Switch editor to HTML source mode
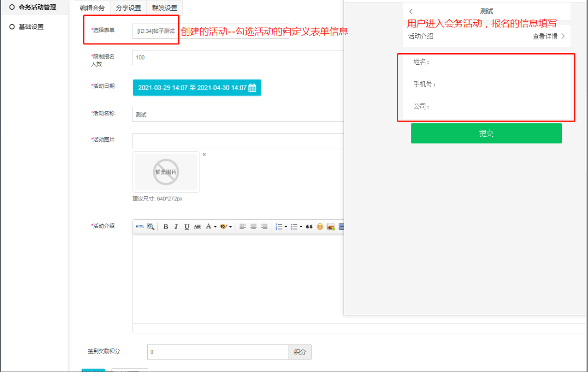 pos(140,227)
